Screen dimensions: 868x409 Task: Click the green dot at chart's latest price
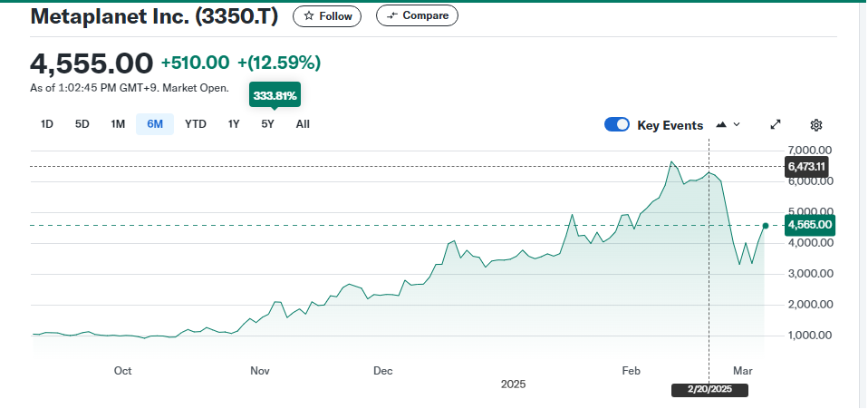tap(766, 226)
